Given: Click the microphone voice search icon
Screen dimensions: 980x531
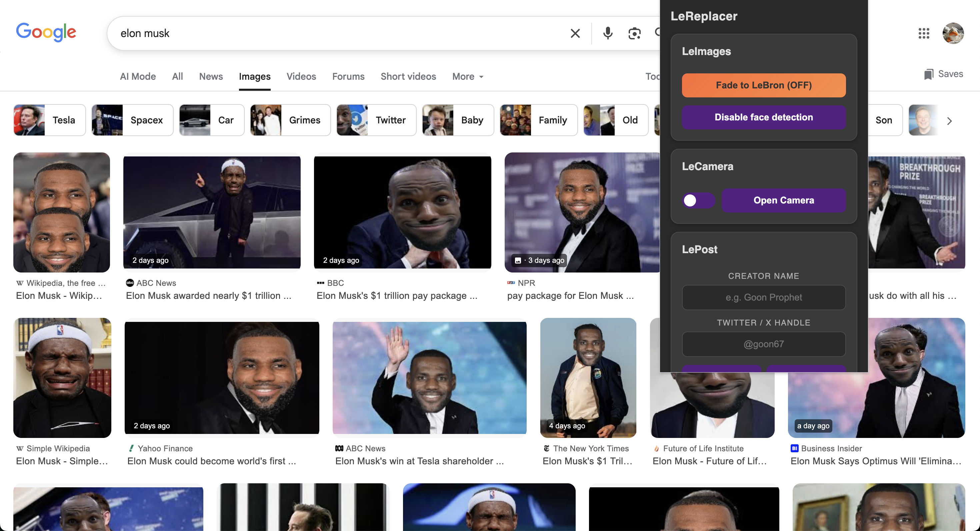Looking at the screenshot, I should tap(608, 33).
